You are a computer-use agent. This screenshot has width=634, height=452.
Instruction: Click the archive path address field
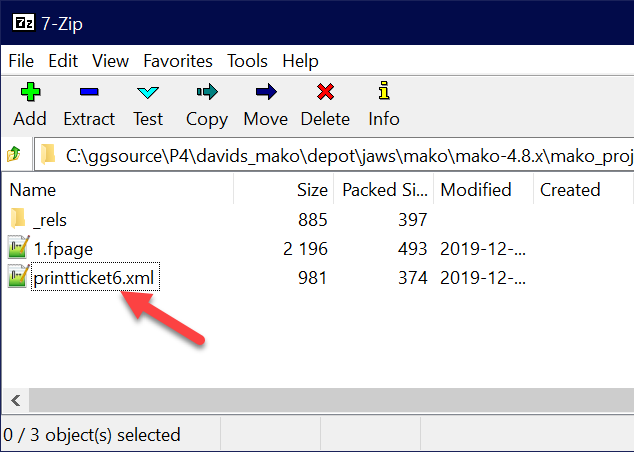click(340, 155)
